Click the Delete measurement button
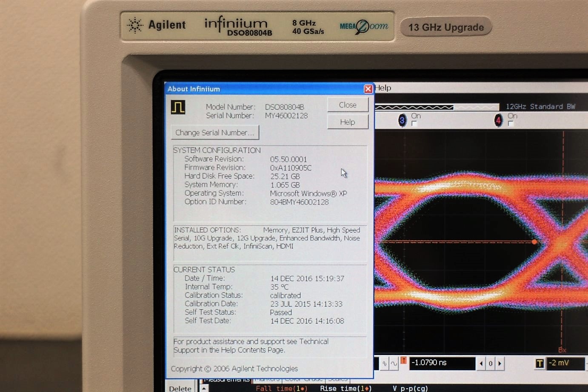 (x=180, y=388)
